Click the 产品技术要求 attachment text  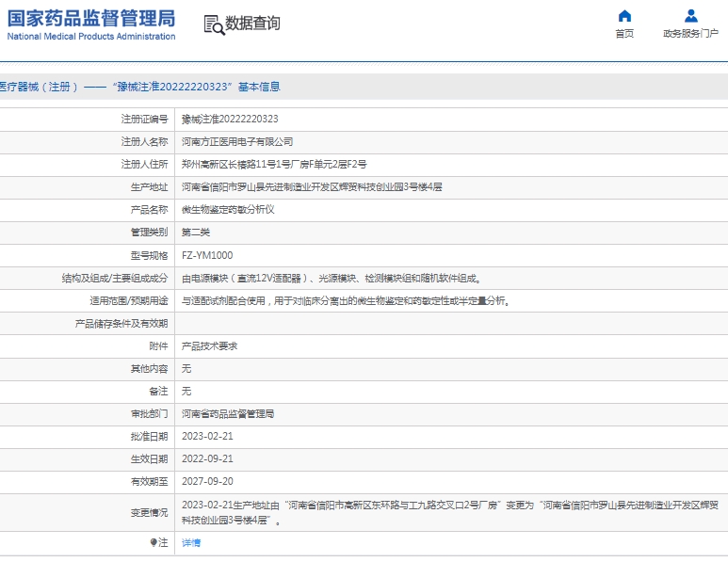click(209, 346)
